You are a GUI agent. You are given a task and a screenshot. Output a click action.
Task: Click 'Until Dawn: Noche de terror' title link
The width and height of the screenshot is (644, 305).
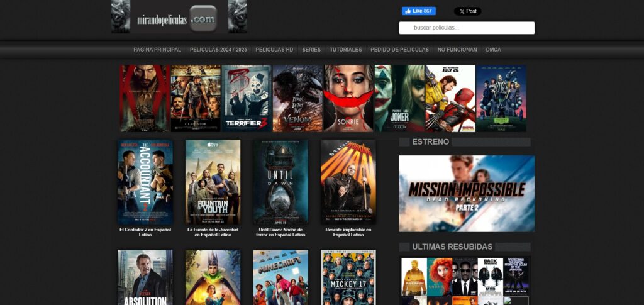pyautogui.click(x=281, y=232)
